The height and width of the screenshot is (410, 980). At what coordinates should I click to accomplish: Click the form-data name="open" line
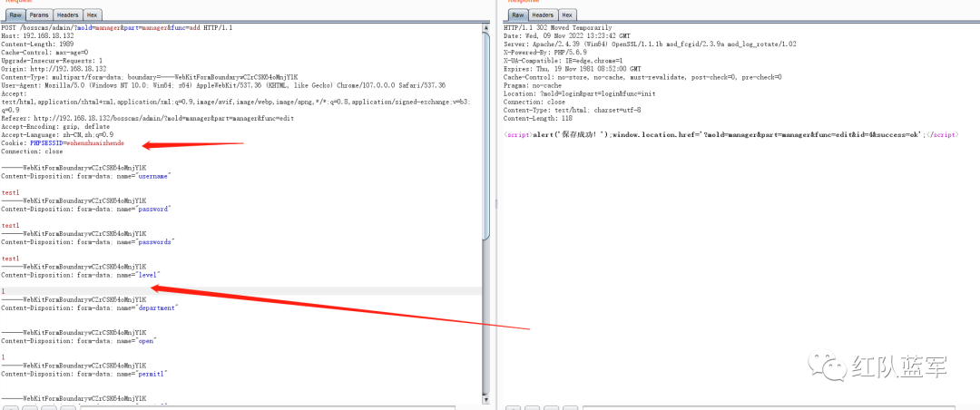coord(79,341)
